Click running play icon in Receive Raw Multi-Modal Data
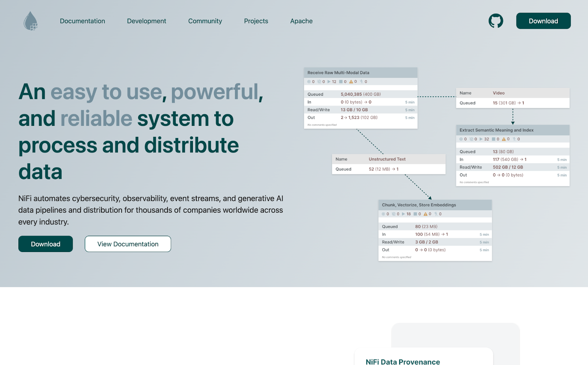Image resolution: width=588 pixels, height=365 pixels. tap(329, 82)
